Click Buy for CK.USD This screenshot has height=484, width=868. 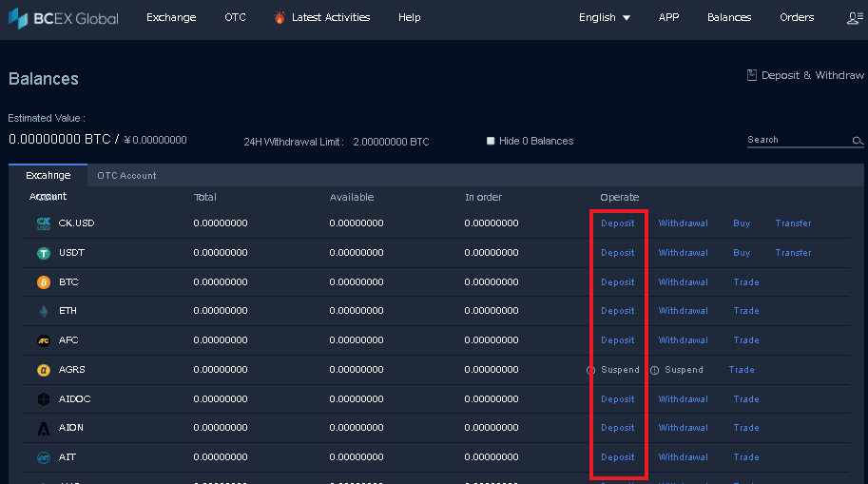point(742,223)
